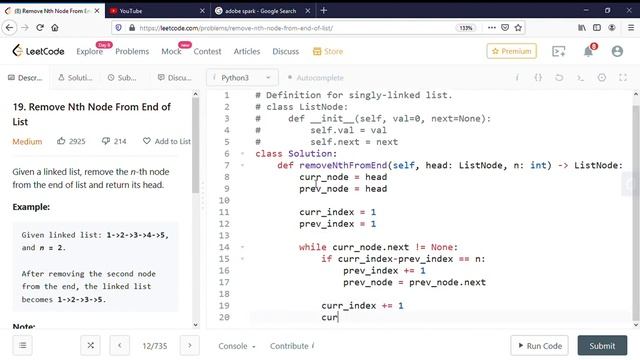Open the Python3 language dropdown
This screenshot has height=360, width=640.
pos(242,77)
